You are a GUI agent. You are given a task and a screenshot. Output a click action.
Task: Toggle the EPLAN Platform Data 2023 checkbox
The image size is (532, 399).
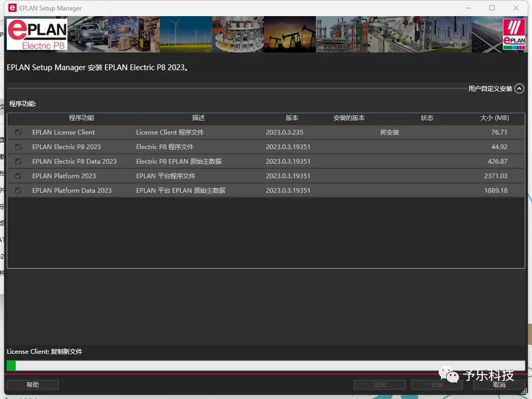[x=18, y=191]
